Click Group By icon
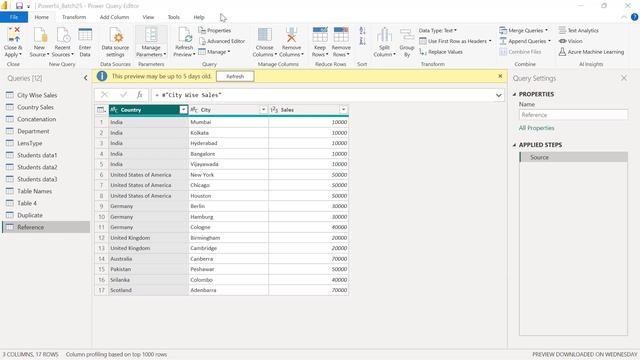Viewport: 640px width, 360px height. coord(407,35)
